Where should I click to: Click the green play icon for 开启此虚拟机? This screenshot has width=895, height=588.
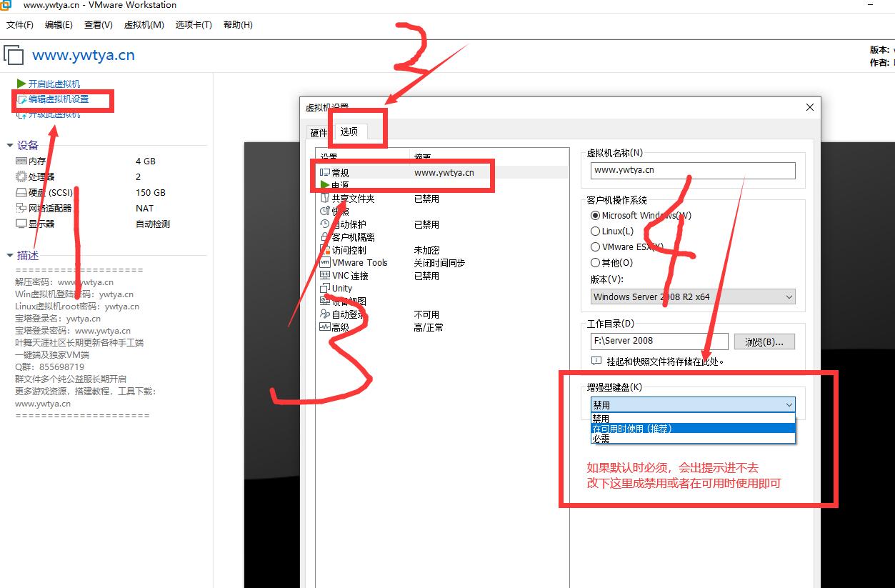coord(21,84)
